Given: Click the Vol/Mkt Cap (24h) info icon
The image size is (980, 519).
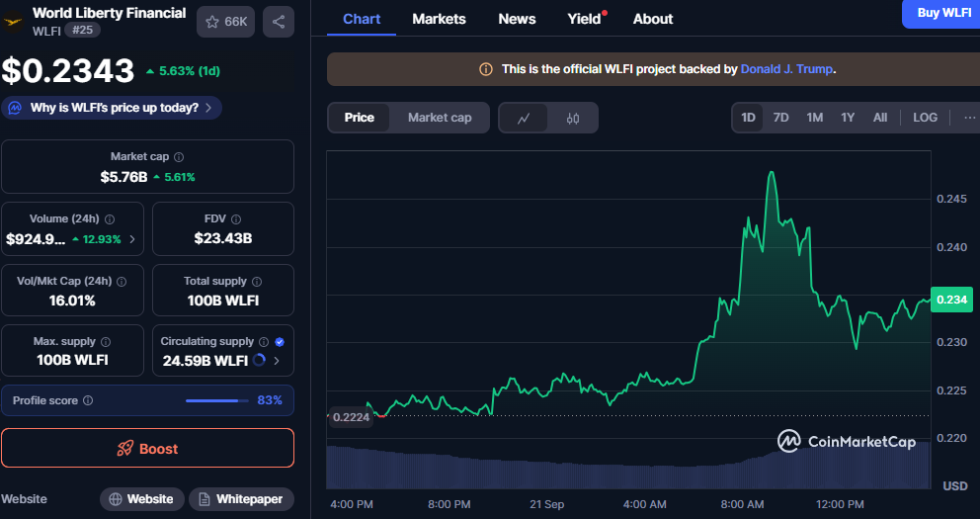Looking at the screenshot, I should pos(122,282).
